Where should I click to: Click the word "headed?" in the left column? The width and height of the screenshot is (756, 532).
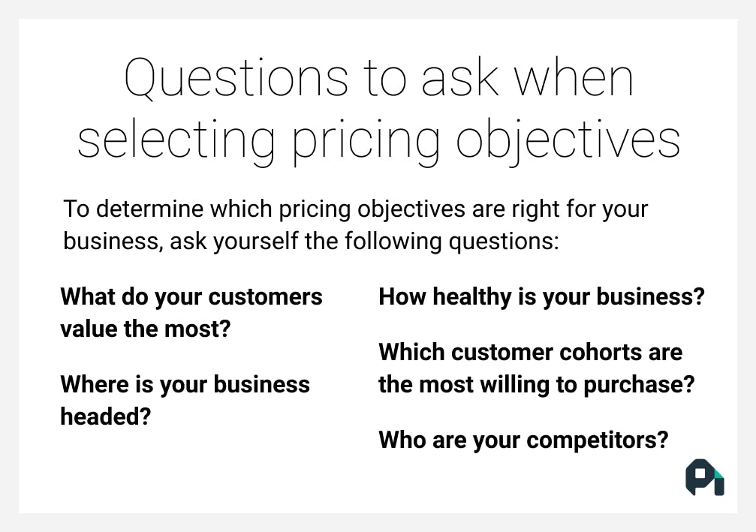[x=106, y=416]
